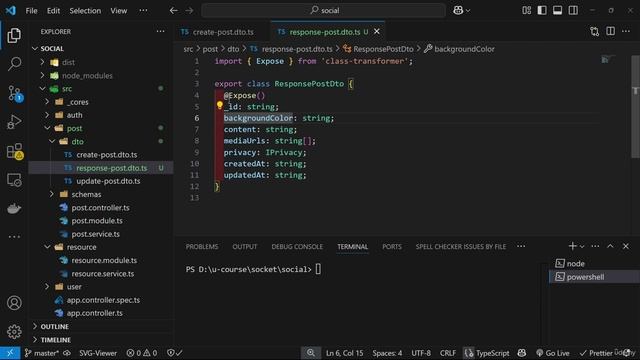Open Explorer views and more actions ellipsis

(x=160, y=31)
